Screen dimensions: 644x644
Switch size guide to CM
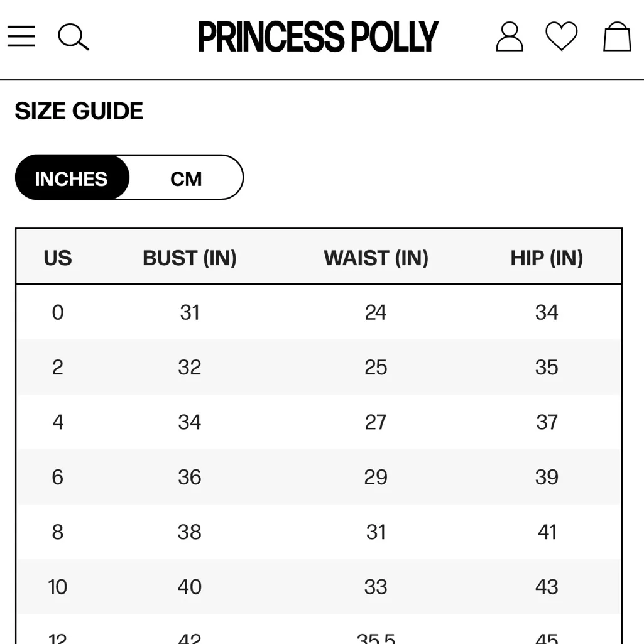[186, 179]
